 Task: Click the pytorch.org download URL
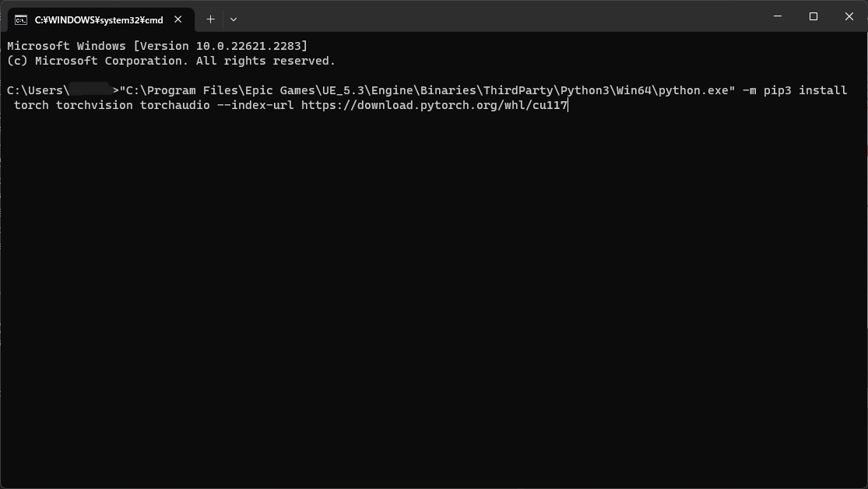433,105
